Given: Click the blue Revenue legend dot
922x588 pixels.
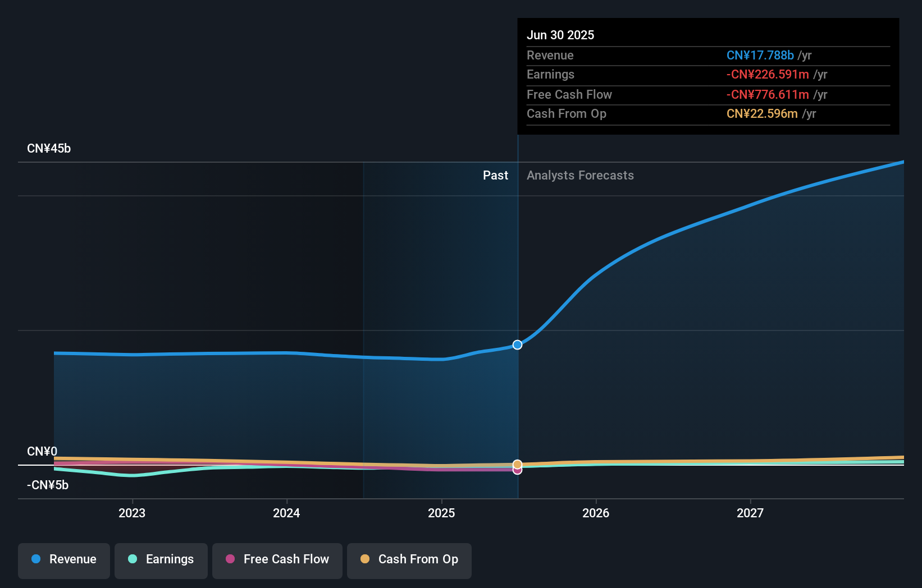Looking at the screenshot, I should point(36,559).
